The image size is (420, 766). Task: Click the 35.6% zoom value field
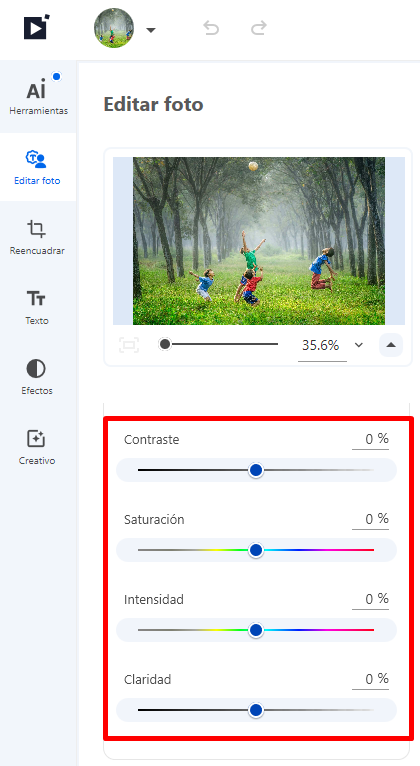pos(322,346)
